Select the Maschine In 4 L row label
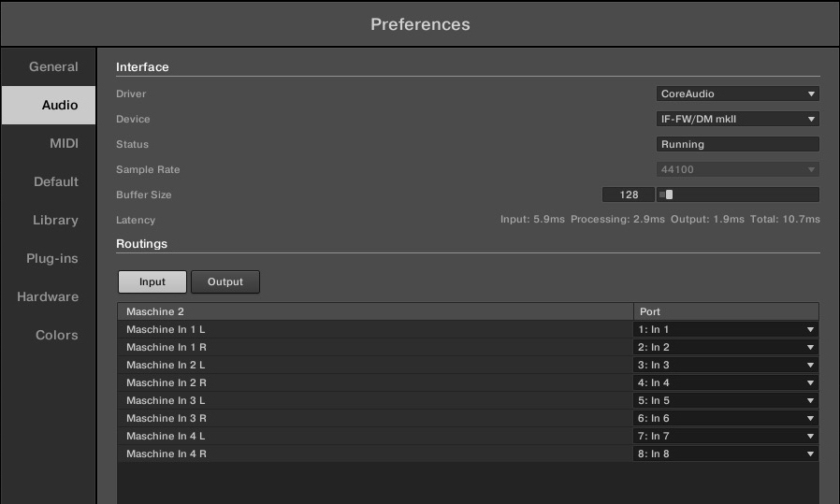This screenshot has width=840, height=504. pyautogui.click(x=166, y=436)
